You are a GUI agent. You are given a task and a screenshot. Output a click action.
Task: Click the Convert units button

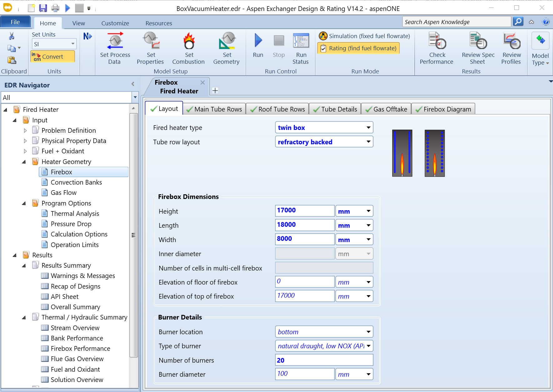click(52, 57)
